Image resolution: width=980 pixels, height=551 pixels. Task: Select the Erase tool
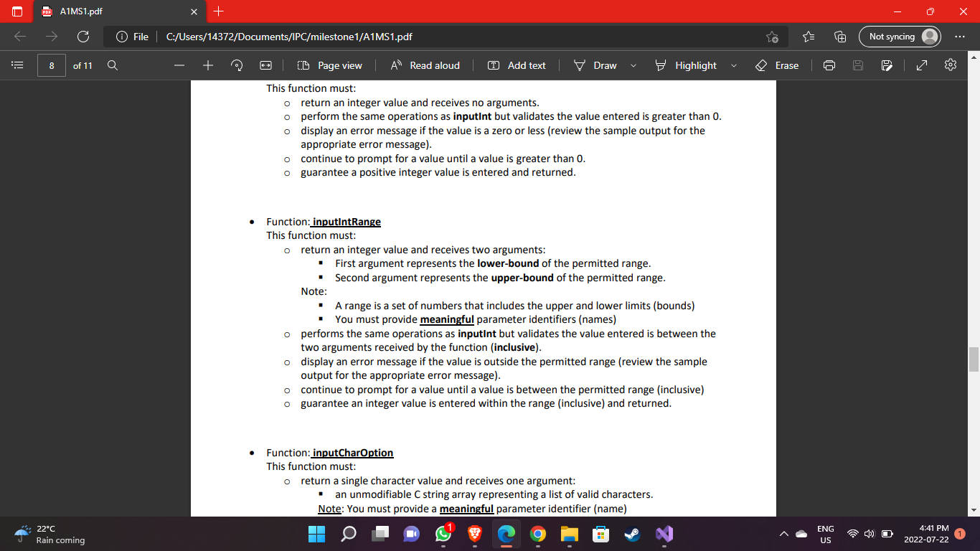777,65
